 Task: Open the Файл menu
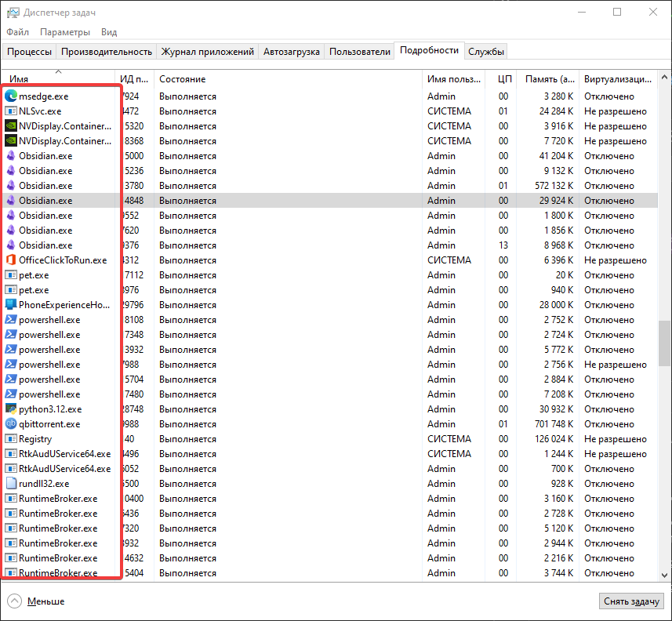(17, 32)
